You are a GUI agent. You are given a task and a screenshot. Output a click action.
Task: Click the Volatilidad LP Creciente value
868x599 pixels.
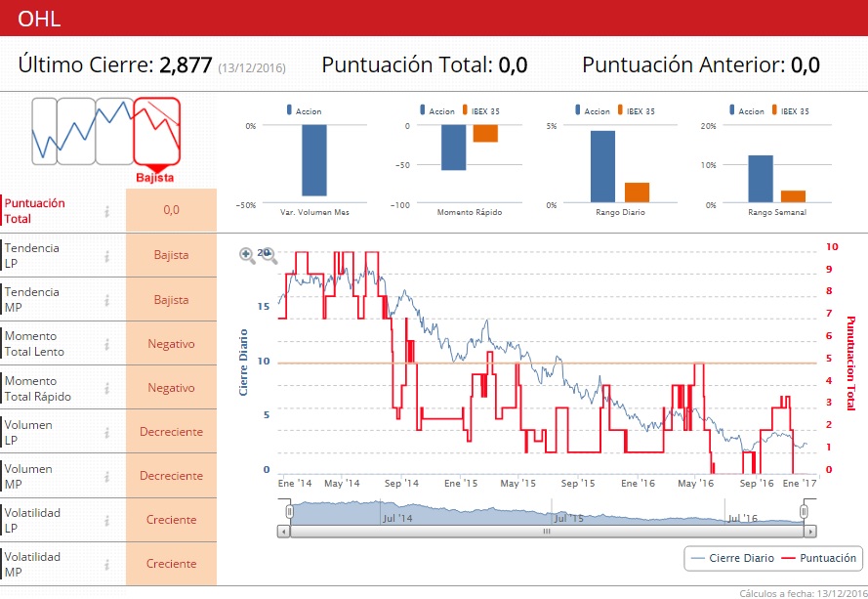click(x=171, y=520)
